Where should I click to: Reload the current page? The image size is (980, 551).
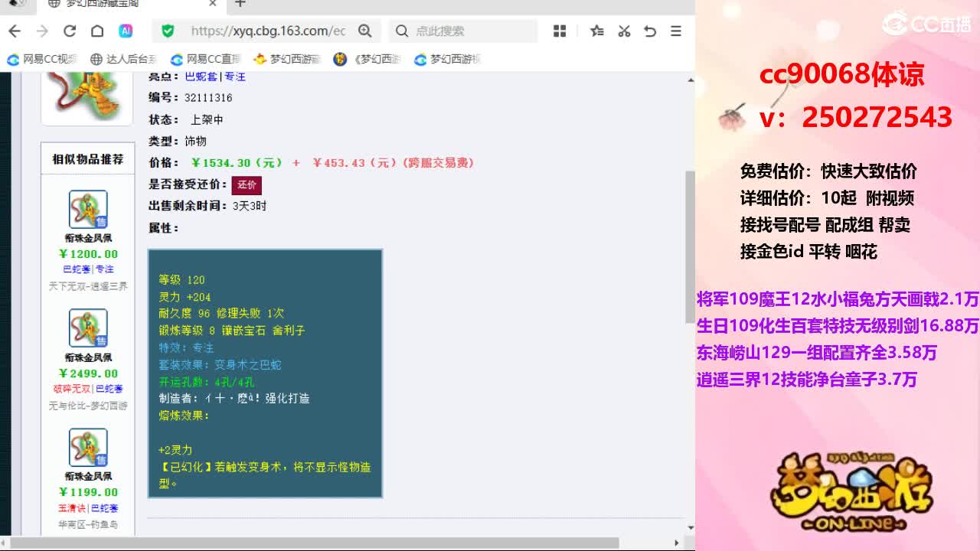[x=70, y=31]
